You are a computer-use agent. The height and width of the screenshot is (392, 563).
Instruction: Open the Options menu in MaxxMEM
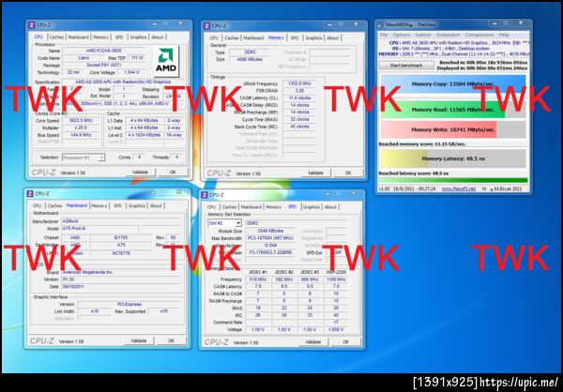[x=401, y=35]
